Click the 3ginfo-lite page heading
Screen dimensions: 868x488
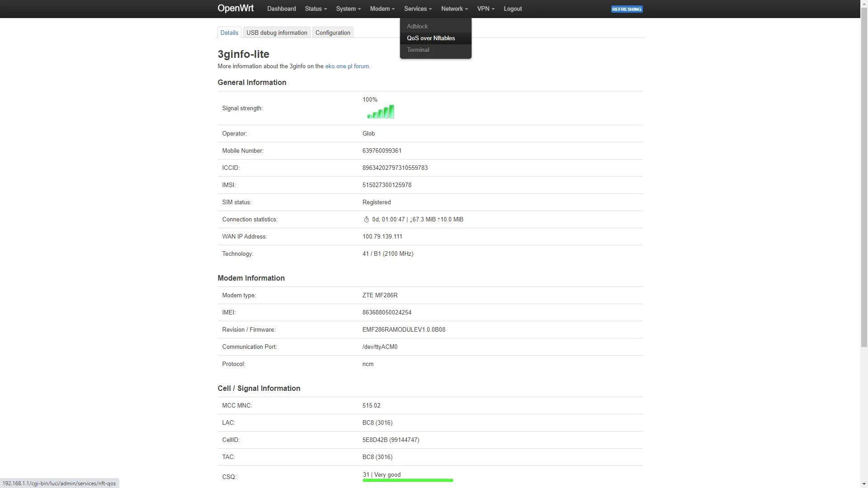243,54
